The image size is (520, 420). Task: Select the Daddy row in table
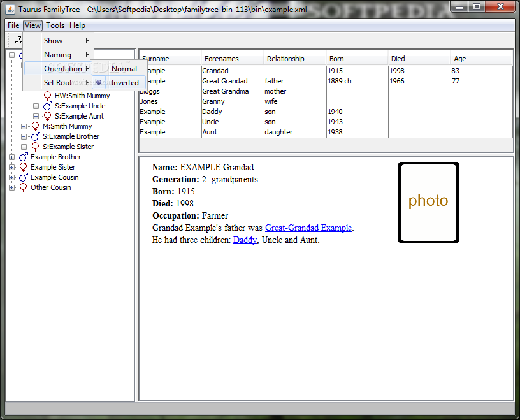pyautogui.click(x=326, y=112)
